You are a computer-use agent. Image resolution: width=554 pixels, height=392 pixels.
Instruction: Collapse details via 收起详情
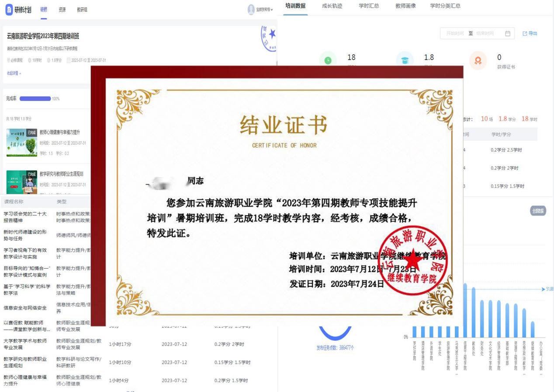(x=14, y=73)
